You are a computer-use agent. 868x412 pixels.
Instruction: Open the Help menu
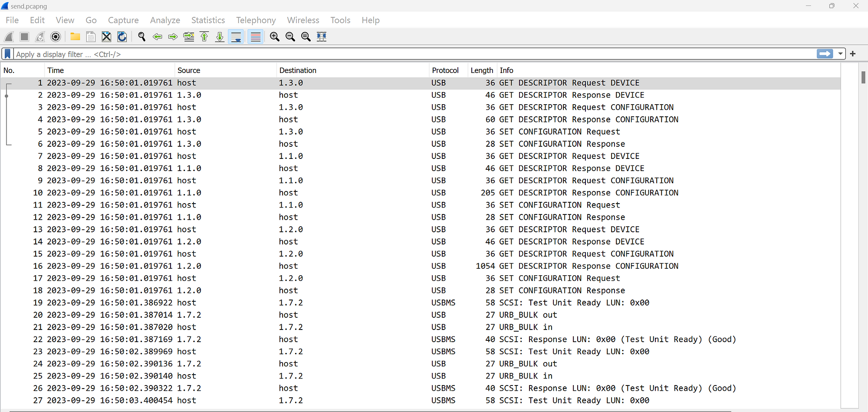point(371,20)
